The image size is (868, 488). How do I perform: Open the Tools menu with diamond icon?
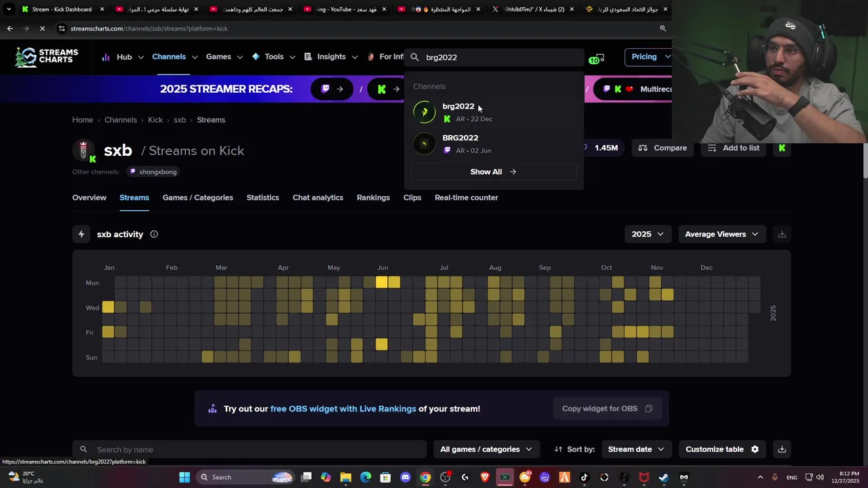tap(273, 57)
